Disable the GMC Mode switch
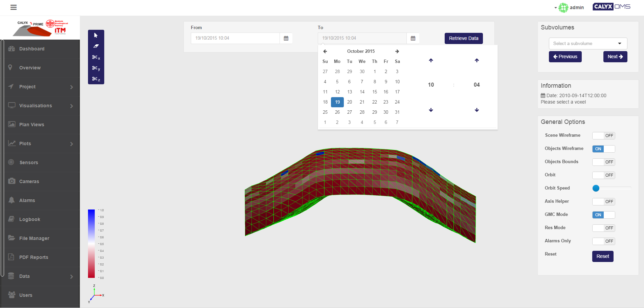Image resolution: width=644 pixels, height=308 pixels. 603,215
